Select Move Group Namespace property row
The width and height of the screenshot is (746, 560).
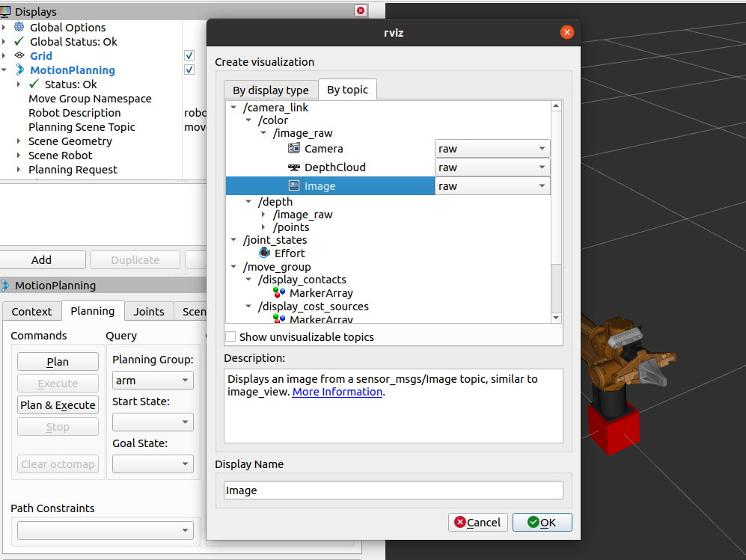click(91, 99)
